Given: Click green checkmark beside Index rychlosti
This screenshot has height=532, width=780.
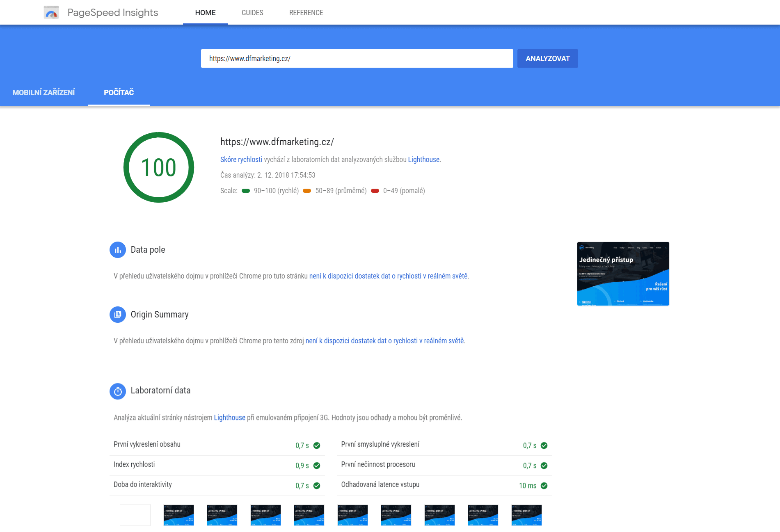Looking at the screenshot, I should (x=317, y=466).
